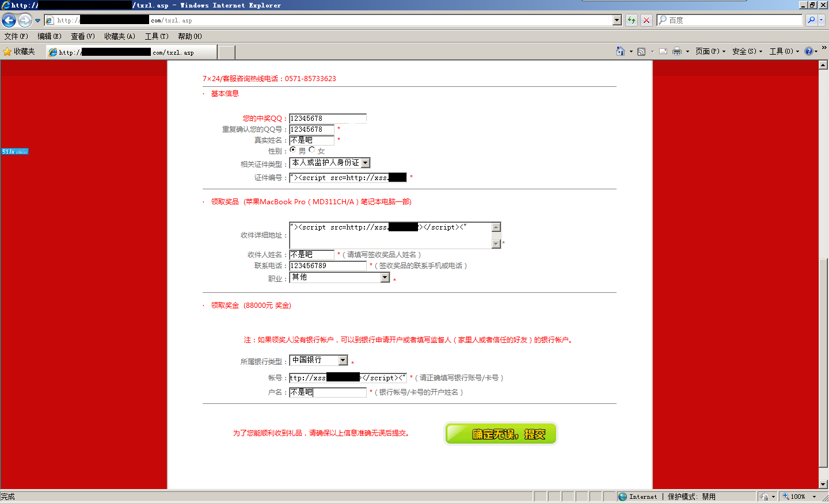Open the zoom level 100% control
The width and height of the screenshot is (829, 504).
tap(799, 497)
